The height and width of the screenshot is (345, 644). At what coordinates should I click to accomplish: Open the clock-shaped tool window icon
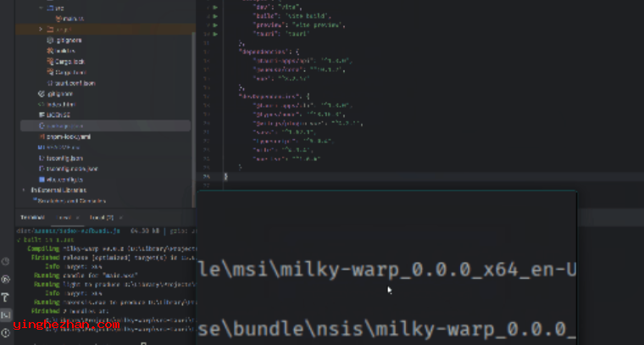[6, 262]
